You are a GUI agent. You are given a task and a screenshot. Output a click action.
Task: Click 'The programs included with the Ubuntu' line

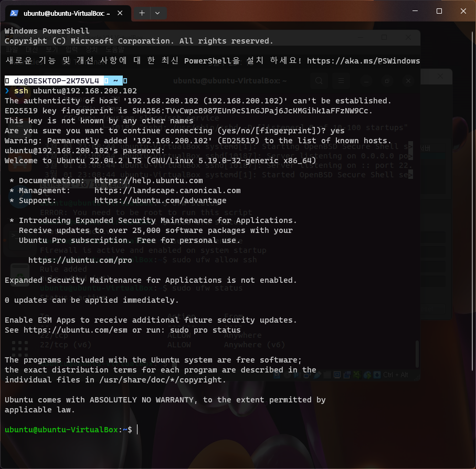coord(153,360)
